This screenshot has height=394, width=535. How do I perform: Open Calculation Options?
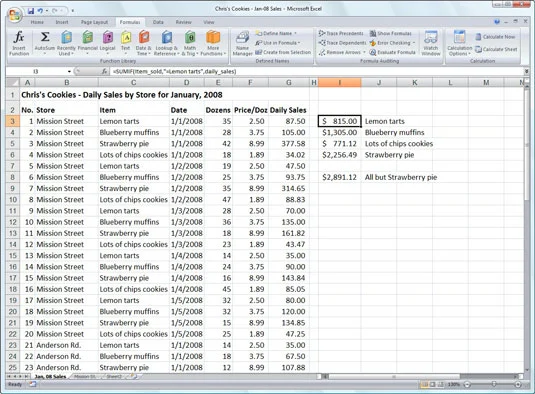(x=460, y=43)
